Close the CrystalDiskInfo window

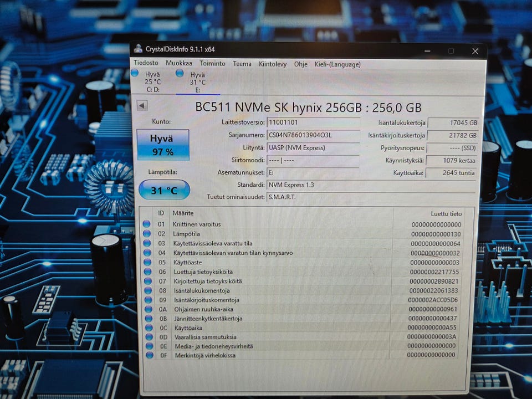[475, 51]
